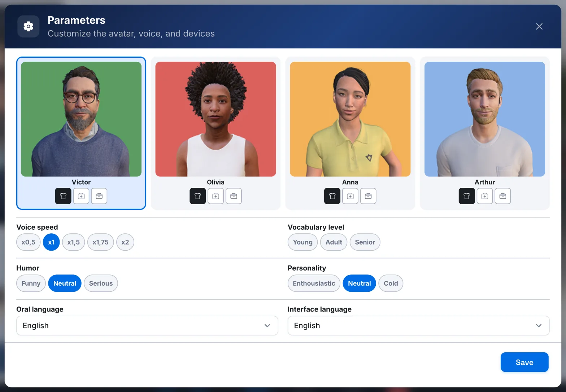Choose Senior vocabulary level
This screenshot has width=566, height=392.
pos(365,242)
